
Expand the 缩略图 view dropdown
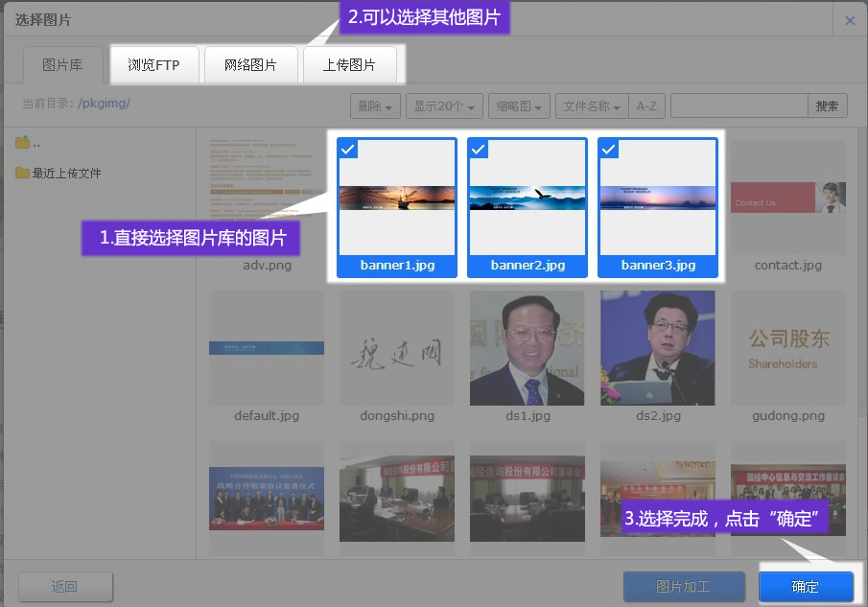tap(519, 106)
